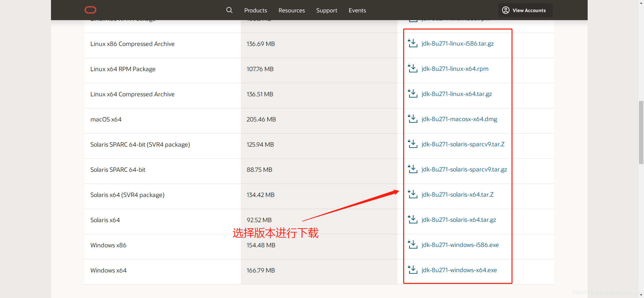The image size is (644, 298).
Task: Click the Oracle logo icon
Action: (90, 10)
